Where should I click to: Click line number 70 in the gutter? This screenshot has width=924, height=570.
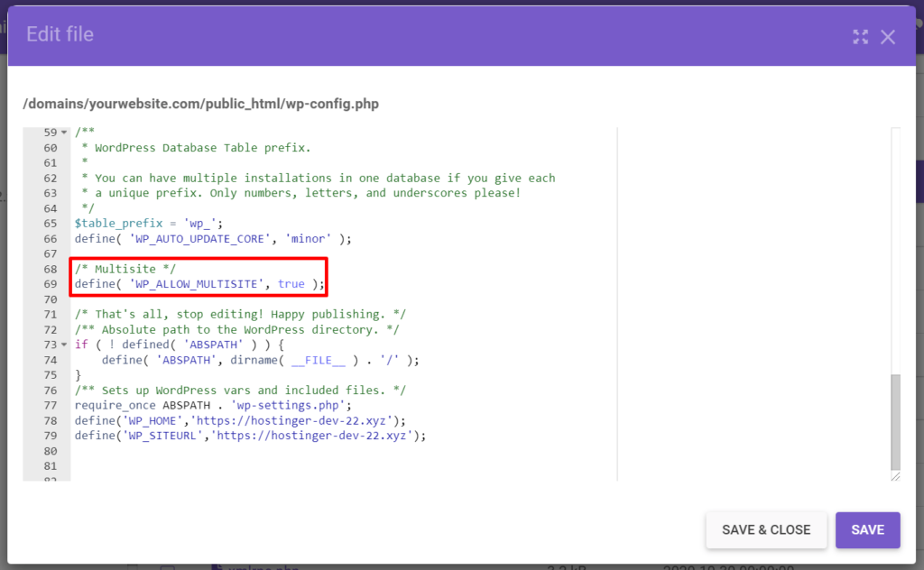coord(51,299)
